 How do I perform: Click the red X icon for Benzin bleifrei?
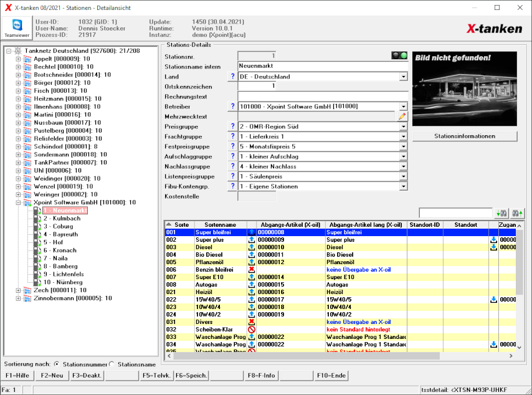click(252, 270)
